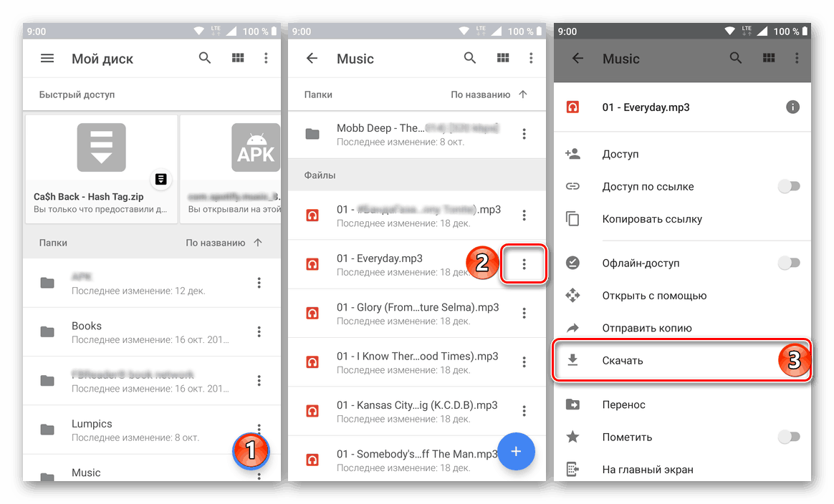Select Открыть с помощью

[682, 296]
